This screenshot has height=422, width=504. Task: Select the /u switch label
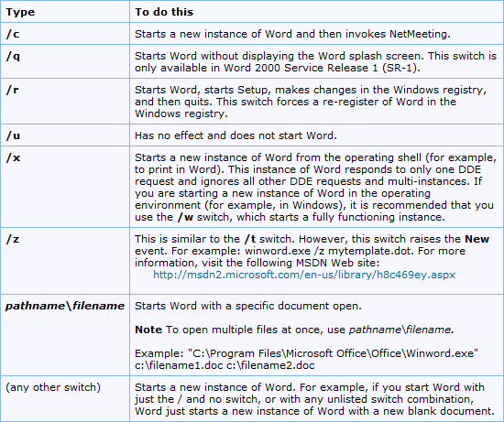click(13, 135)
